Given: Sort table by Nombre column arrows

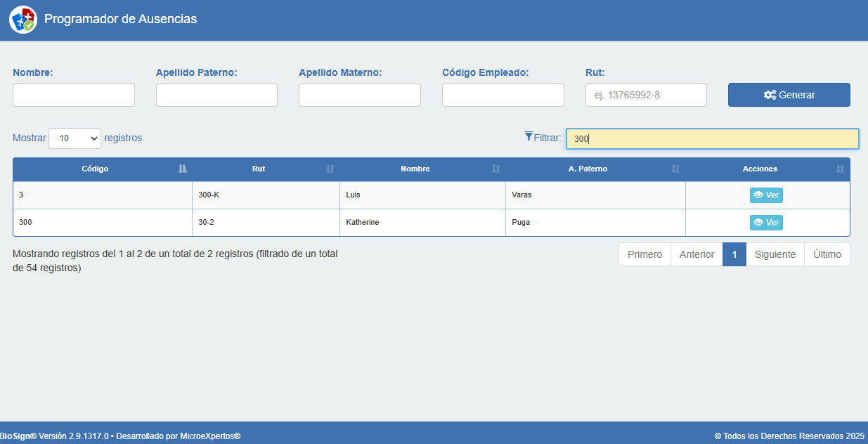Looking at the screenshot, I should coord(496,169).
